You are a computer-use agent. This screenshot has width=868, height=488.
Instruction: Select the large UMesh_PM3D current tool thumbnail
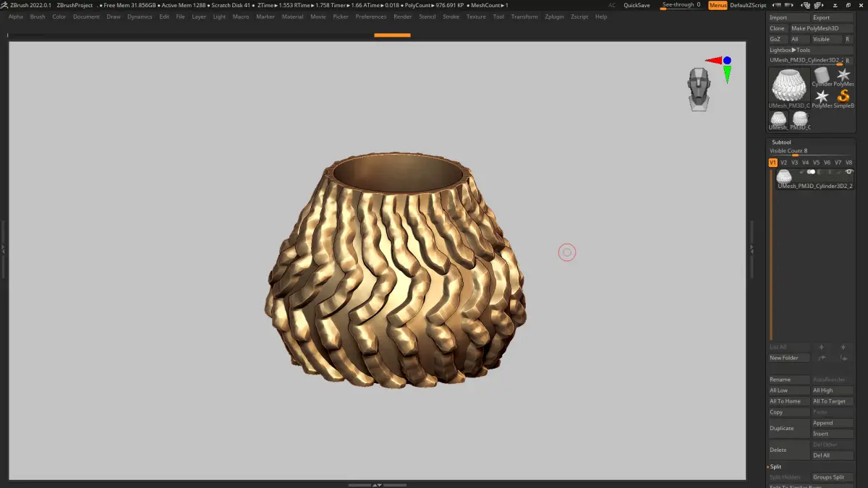pos(789,87)
